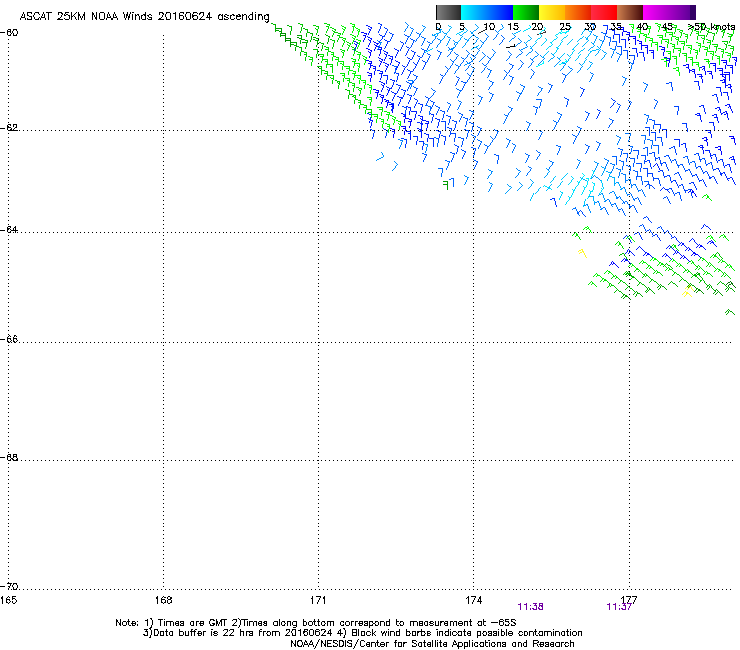Click the -66 latitude axis label

point(9,339)
